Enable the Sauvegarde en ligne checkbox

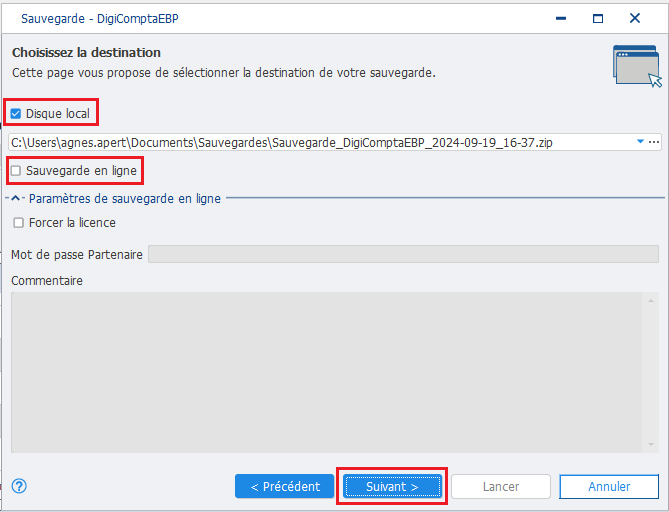tap(16, 171)
